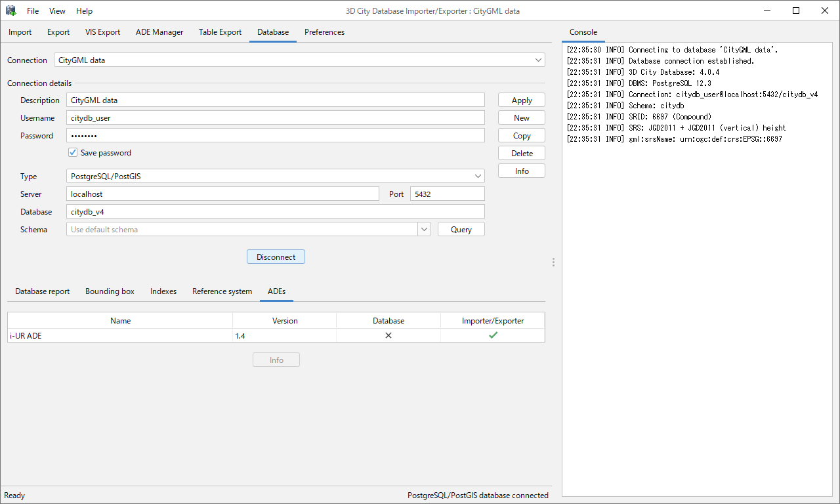
Task: Select the Console tab
Action: (x=583, y=31)
